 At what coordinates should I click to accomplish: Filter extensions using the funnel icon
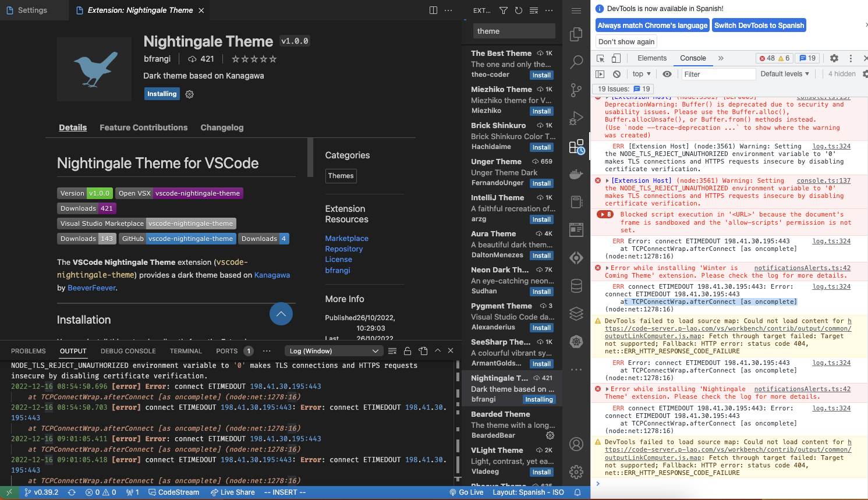[x=504, y=10]
